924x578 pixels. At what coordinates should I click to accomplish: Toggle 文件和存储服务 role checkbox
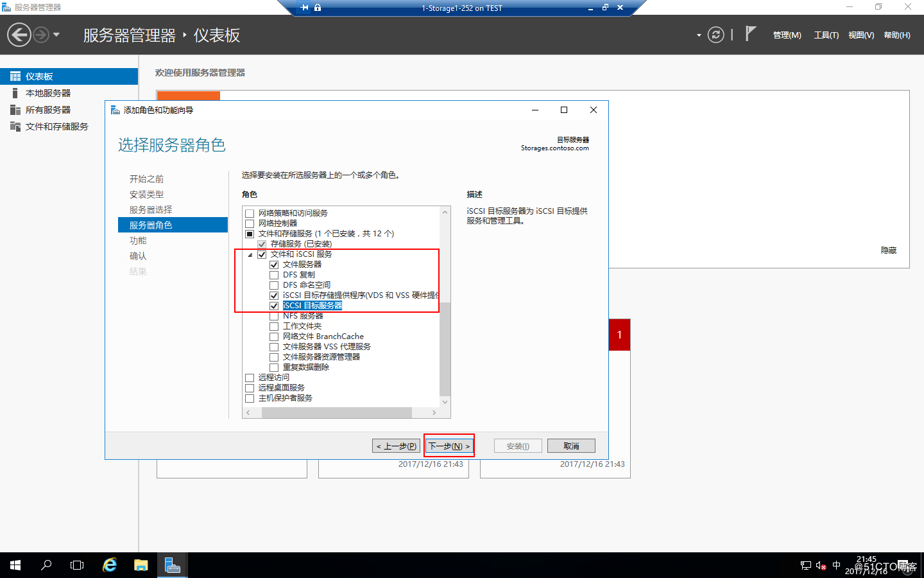click(250, 234)
